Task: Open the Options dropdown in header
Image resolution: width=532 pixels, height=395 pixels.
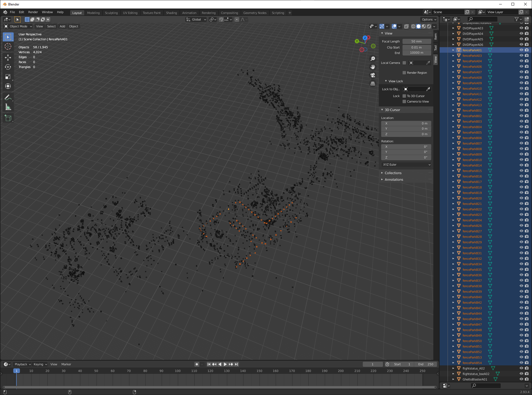Action: 429,19
